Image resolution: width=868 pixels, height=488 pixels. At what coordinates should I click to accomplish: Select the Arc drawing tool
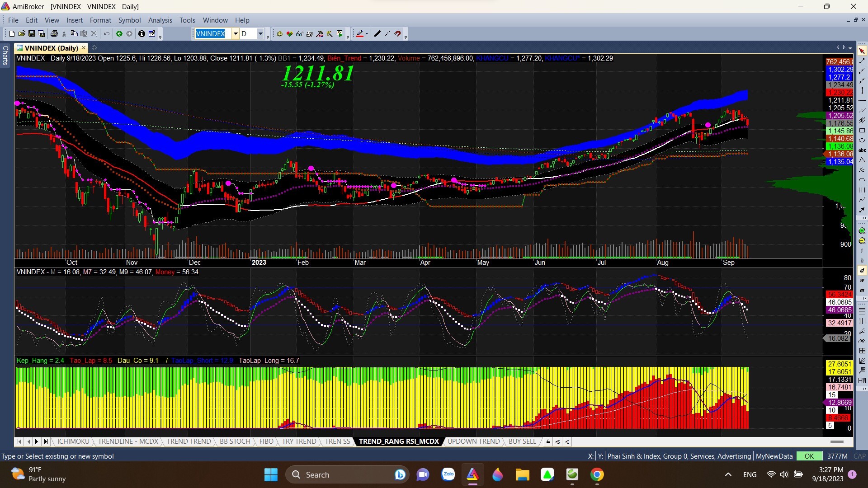point(862,180)
